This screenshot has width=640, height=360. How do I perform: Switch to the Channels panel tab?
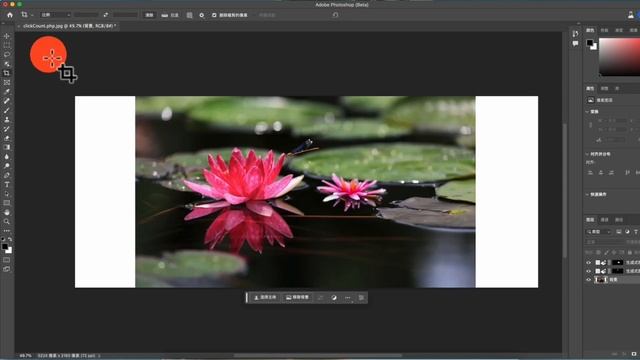(604, 220)
